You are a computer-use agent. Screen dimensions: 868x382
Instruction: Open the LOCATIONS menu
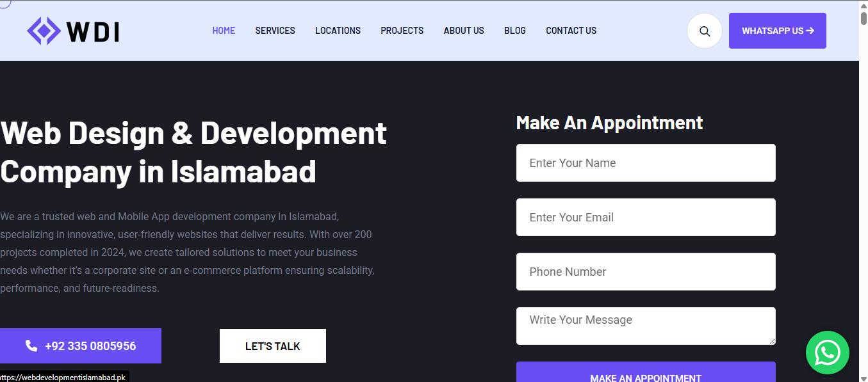(x=338, y=30)
